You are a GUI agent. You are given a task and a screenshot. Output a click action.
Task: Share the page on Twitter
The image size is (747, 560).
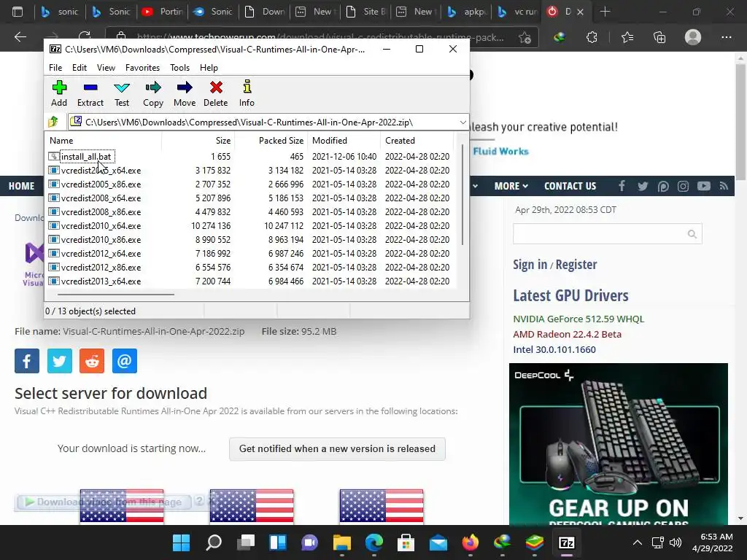(x=60, y=361)
